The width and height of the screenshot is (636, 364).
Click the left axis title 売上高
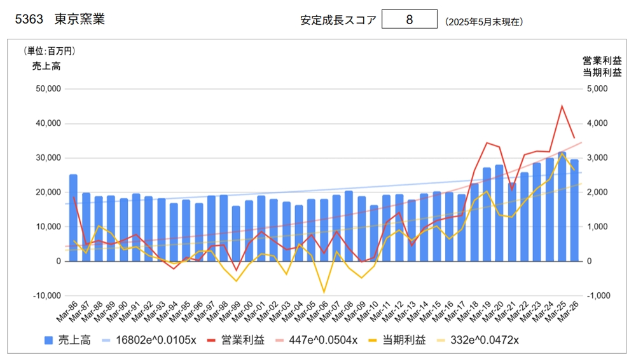[46, 66]
